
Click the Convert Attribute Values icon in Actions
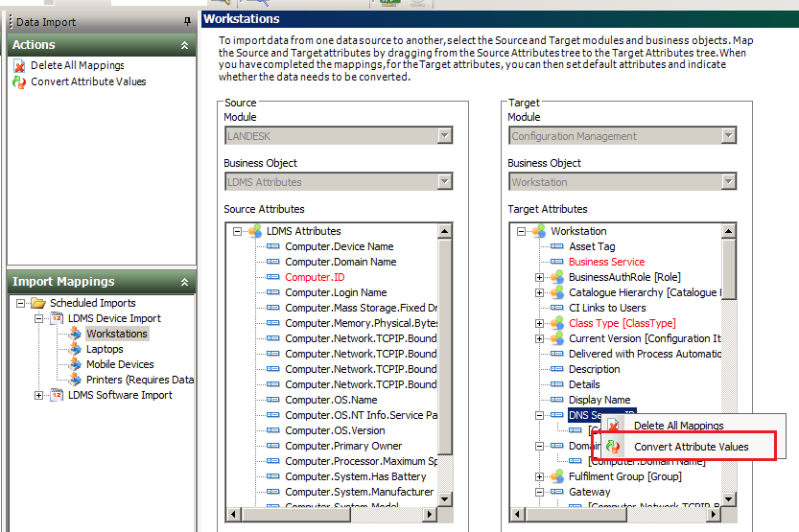pos(20,82)
